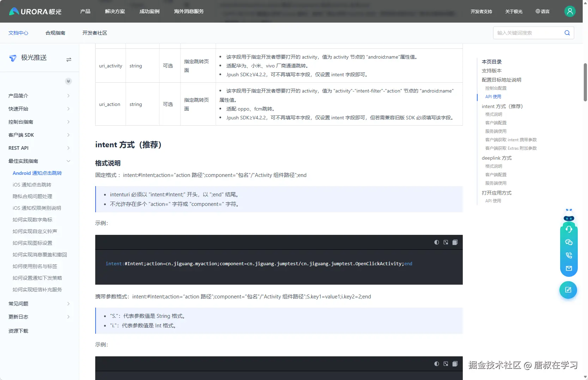
Task: Toggle theme of first code block
Action: pyautogui.click(x=437, y=242)
